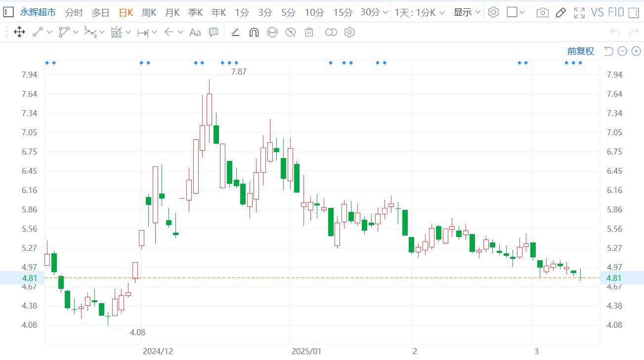Toggle the left sidebar panel icon

tap(8, 12)
